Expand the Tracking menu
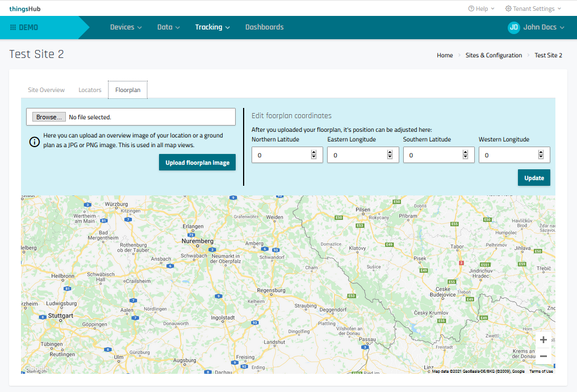The width and height of the screenshot is (577, 392). (212, 27)
